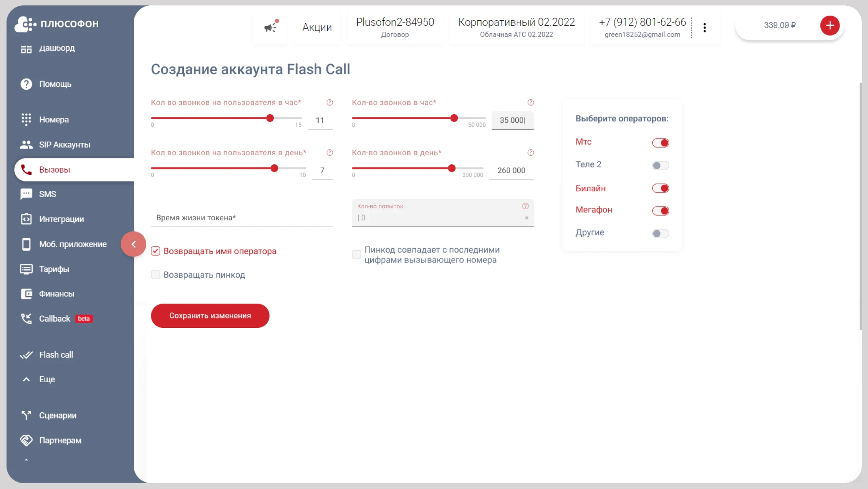Viewport: 868px width, 489px height.
Task: Go to SIP Аккаунты in the sidebar
Action: click(65, 145)
